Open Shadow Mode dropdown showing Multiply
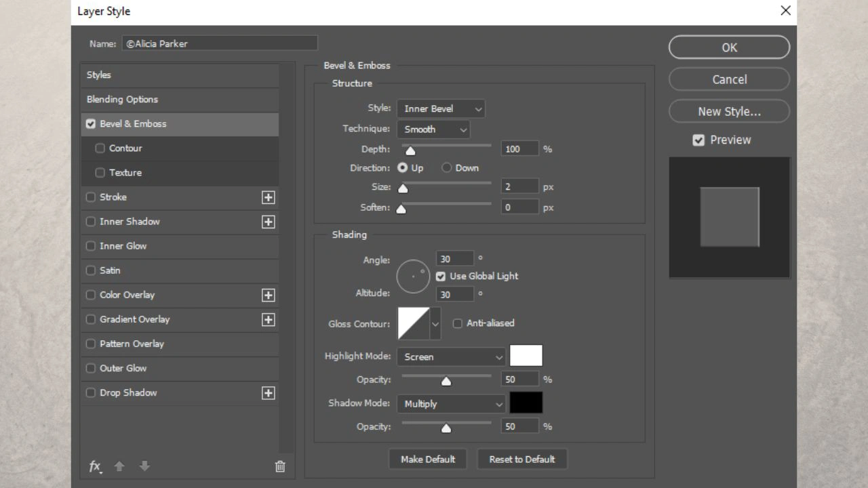Viewport: 868px width, 488px height. [451, 404]
